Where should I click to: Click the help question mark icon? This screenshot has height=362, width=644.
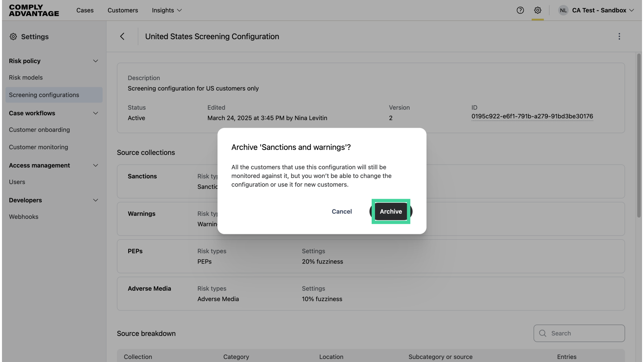point(520,10)
